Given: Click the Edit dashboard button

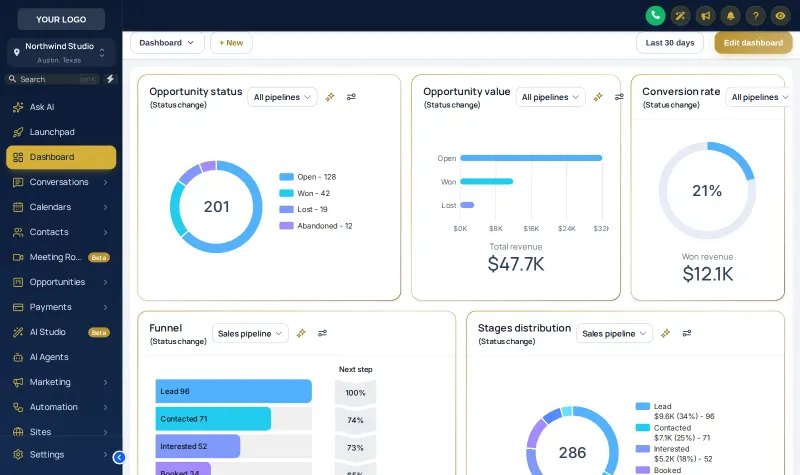Looking at the screenshot, I should (x=753, y=43).
